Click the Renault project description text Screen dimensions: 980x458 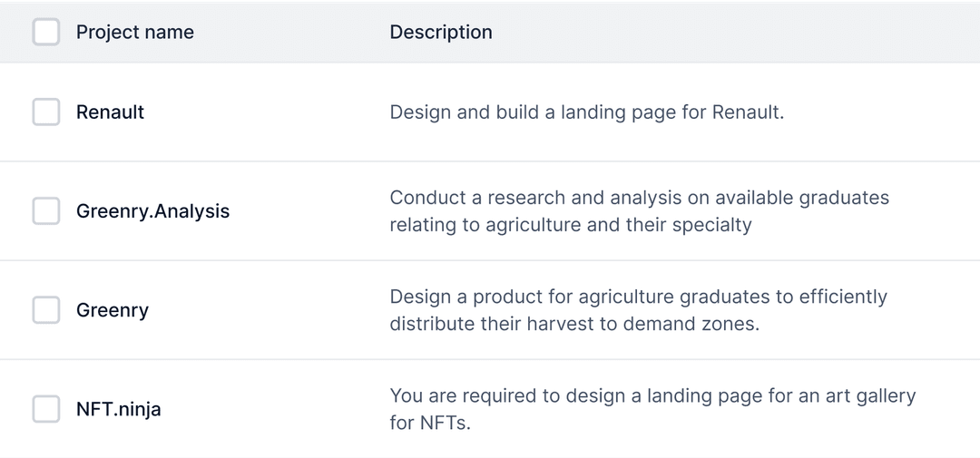[586, 112]
